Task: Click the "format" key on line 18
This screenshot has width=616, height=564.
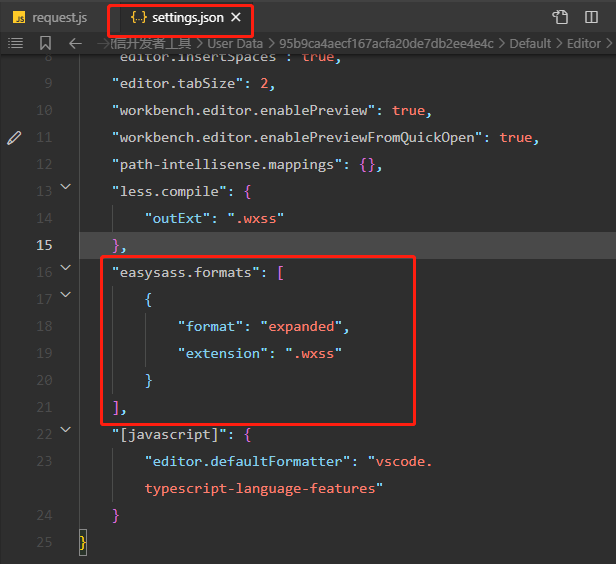Action: [210, 327]
